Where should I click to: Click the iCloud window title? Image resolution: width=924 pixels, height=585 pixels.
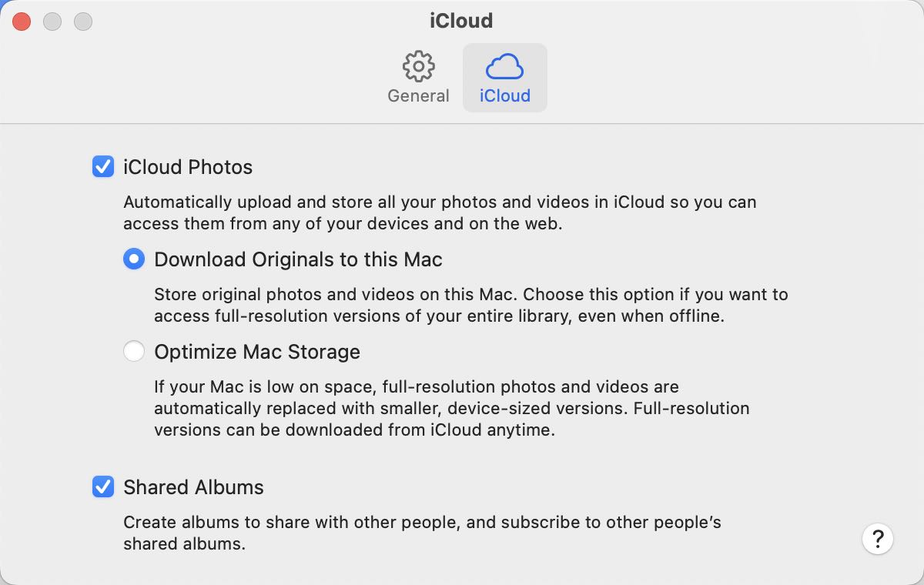point(461,21)
